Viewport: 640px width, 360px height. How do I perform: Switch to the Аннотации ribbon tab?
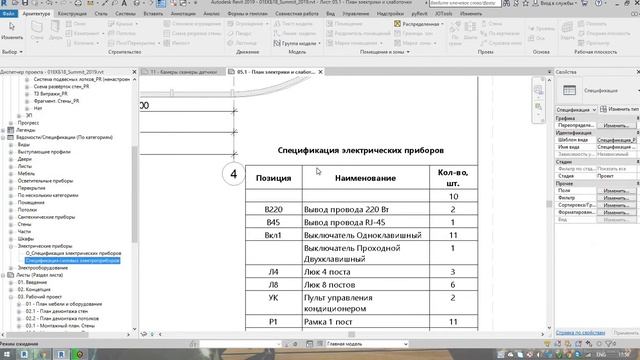coord(183,13)
